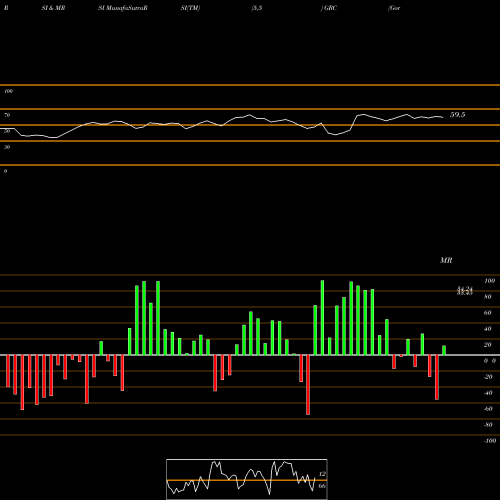Click the RSI scale label 100

pyautogui.click(x=8, y=91)
